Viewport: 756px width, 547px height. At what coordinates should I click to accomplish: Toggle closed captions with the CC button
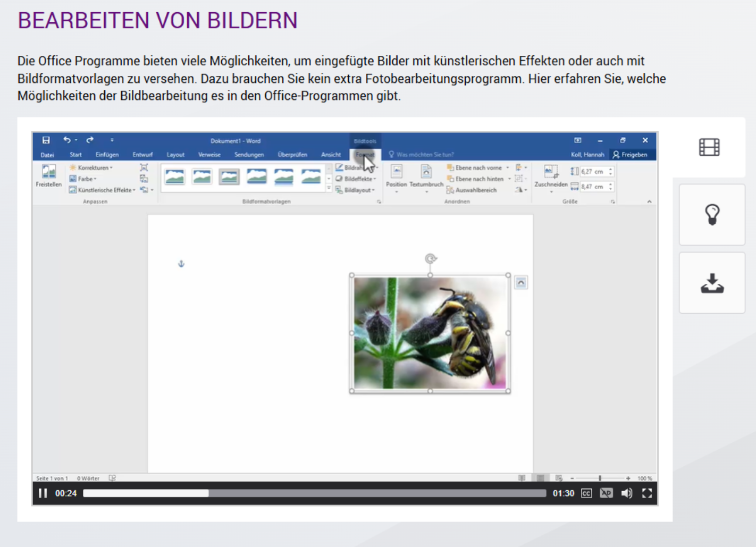point(586,493)
